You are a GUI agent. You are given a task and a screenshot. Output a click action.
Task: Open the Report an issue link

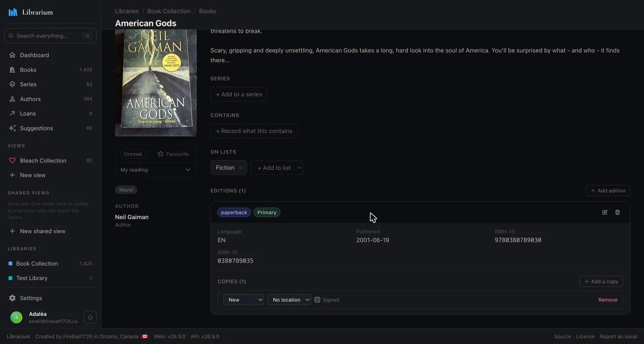click(x=618, y=336)
